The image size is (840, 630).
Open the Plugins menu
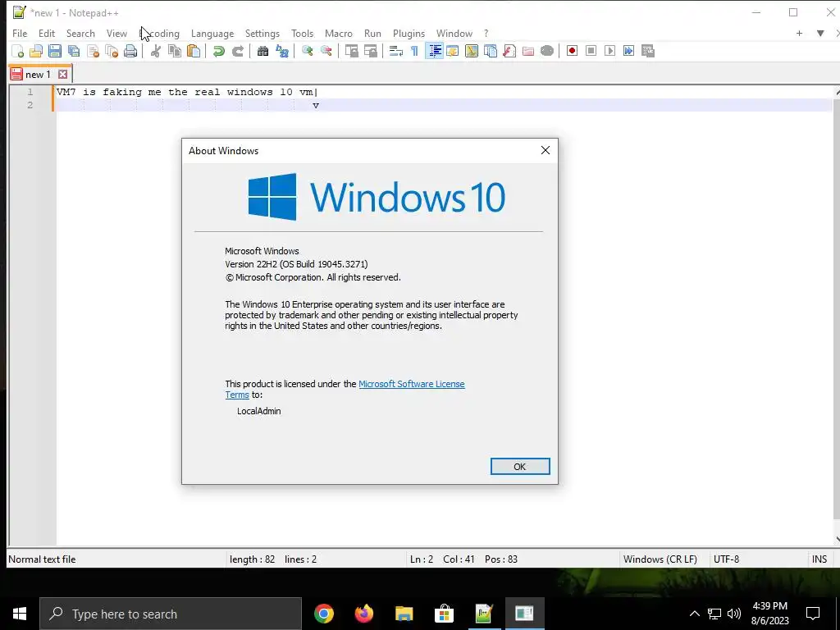(409, 33)
